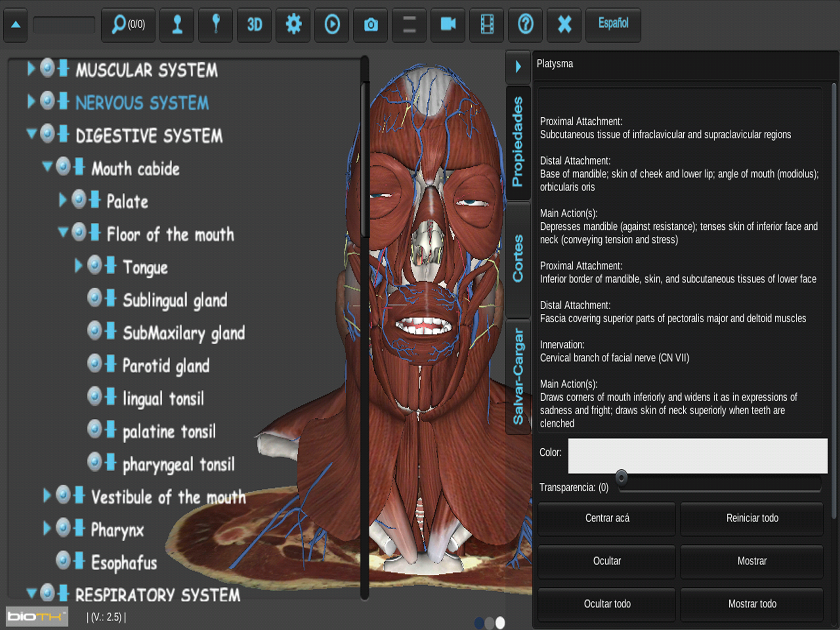Image resolution: width=840 pixels, height=630 pixels.
Task: Start recording with the video camera icon
Action: coord(448,25)
